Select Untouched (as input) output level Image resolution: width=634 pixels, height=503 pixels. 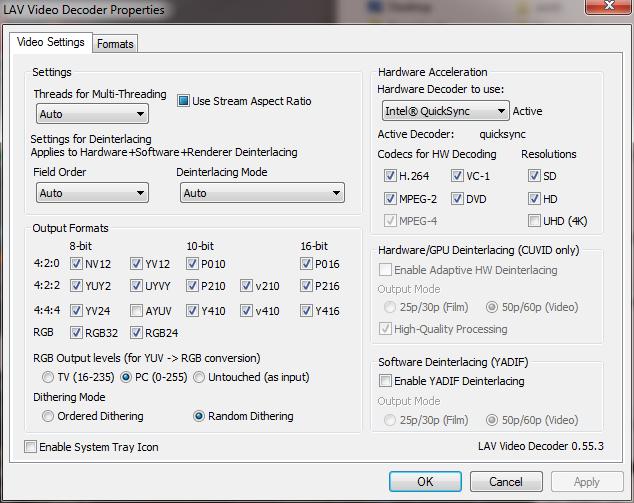(200, 377)
